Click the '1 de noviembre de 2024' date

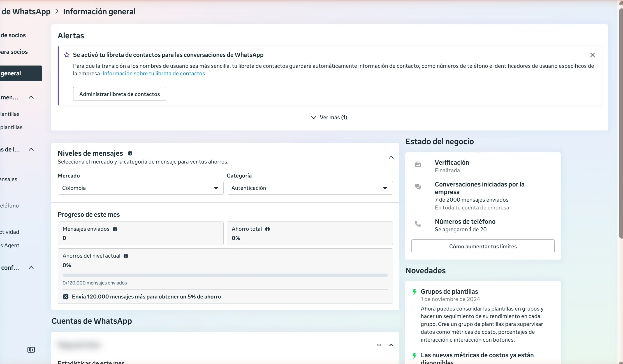pyautogui.click(x=450, y=299)
